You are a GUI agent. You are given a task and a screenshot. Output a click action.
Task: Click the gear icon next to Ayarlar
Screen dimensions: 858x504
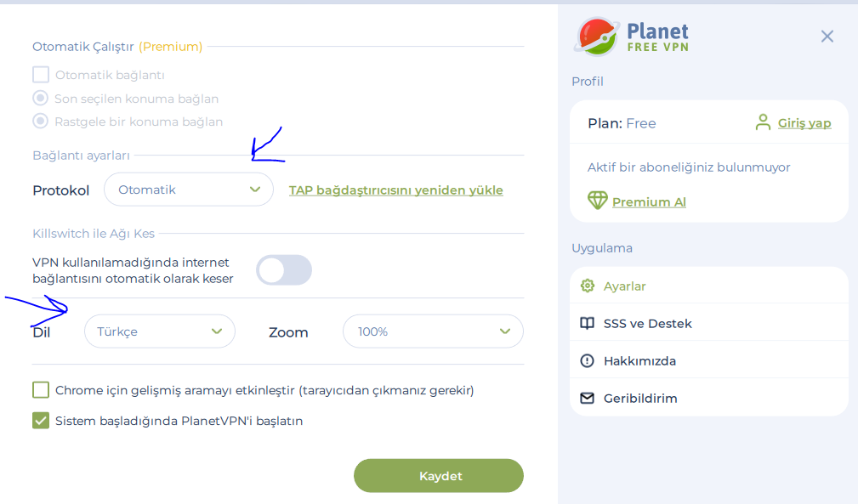coord(587,286)
